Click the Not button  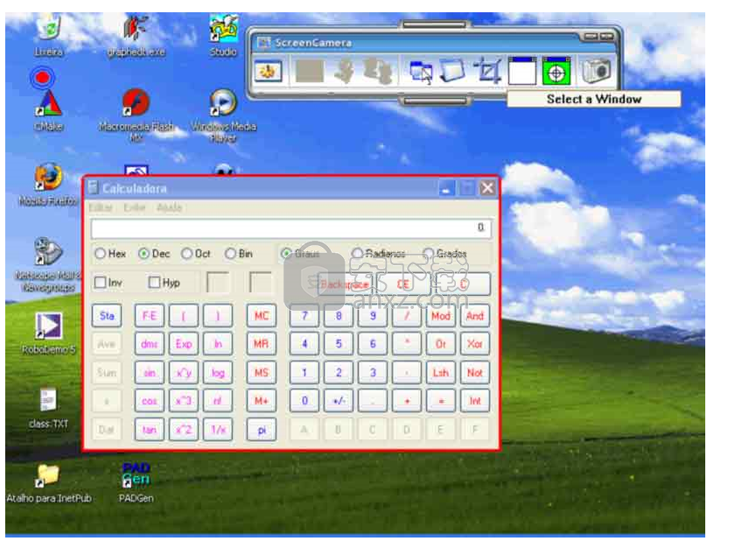tap(475, 372)
